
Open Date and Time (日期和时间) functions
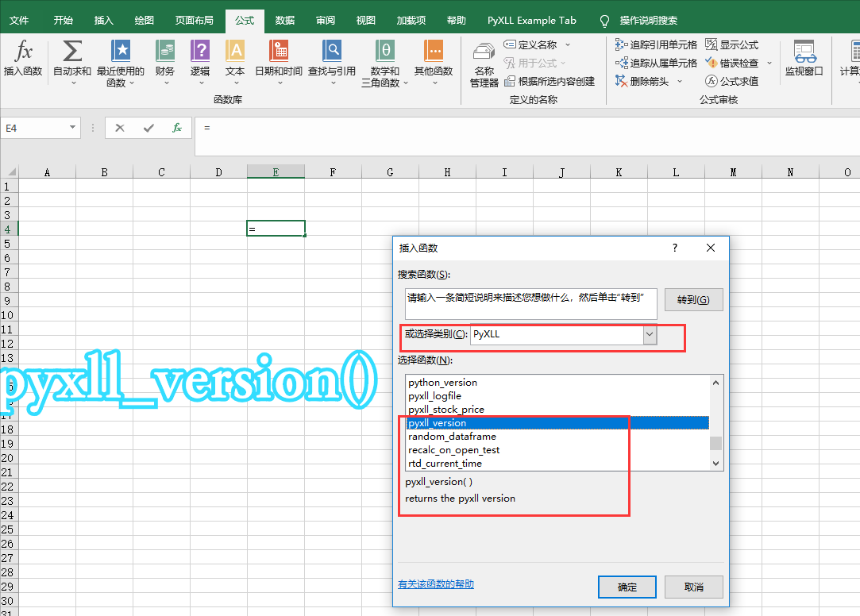pyautogui.click(x=279, y=61)
